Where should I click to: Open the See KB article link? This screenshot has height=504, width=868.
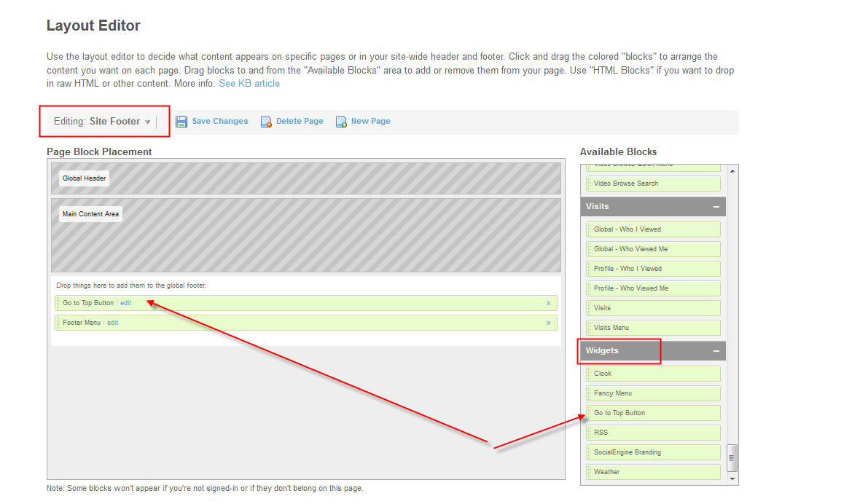[x=249, y=84]
